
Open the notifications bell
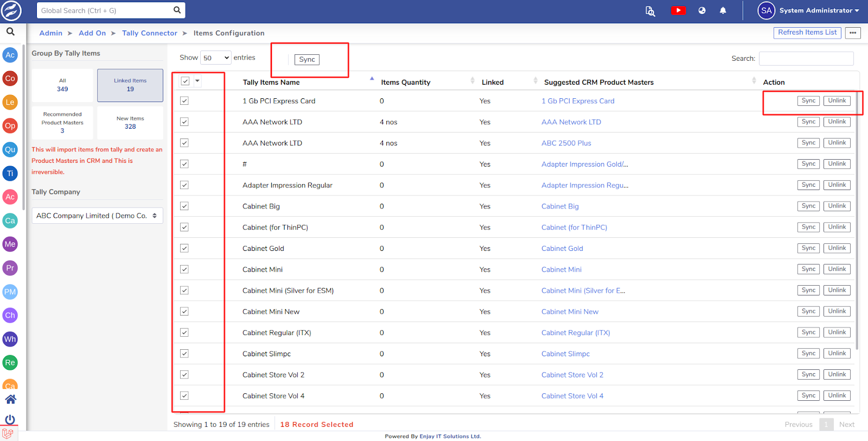click(x=723, y=10)
